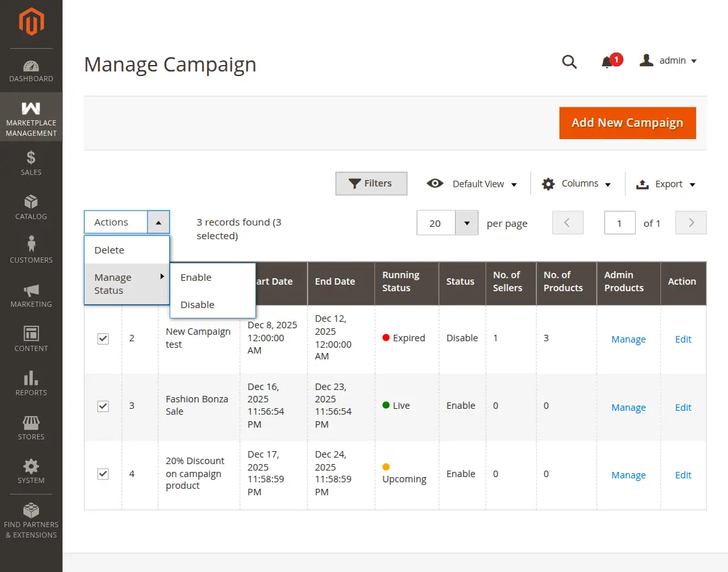Open the Dashboard from the sidebar
This screenshot has height=572, width=728.
point(31,68)
